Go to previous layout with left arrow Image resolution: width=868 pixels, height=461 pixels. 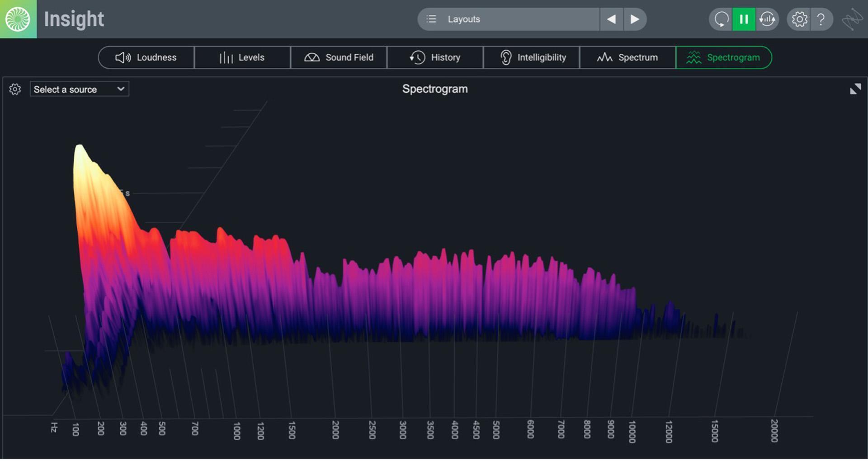pos(611,19)
